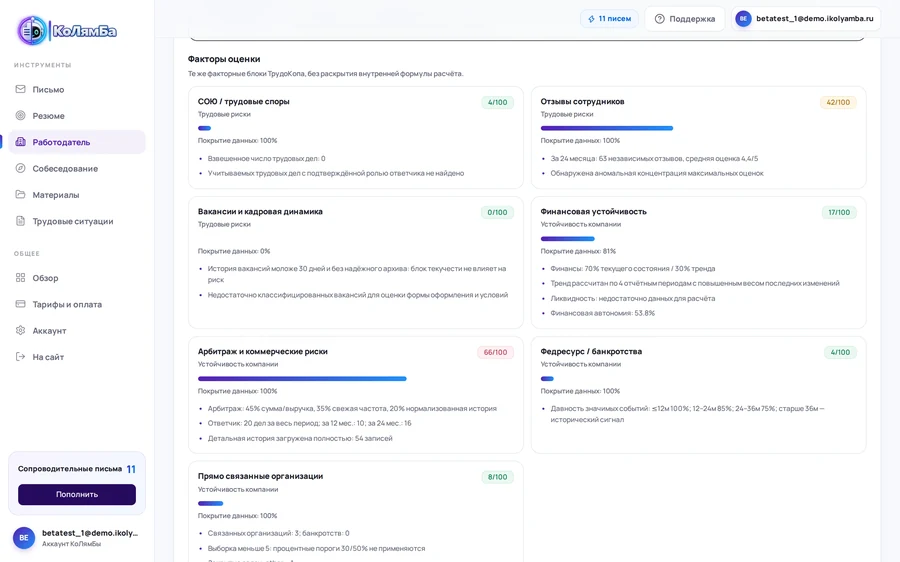
Task: Click the Отзывы сотрудников card title
Action: tap(582, 102)
